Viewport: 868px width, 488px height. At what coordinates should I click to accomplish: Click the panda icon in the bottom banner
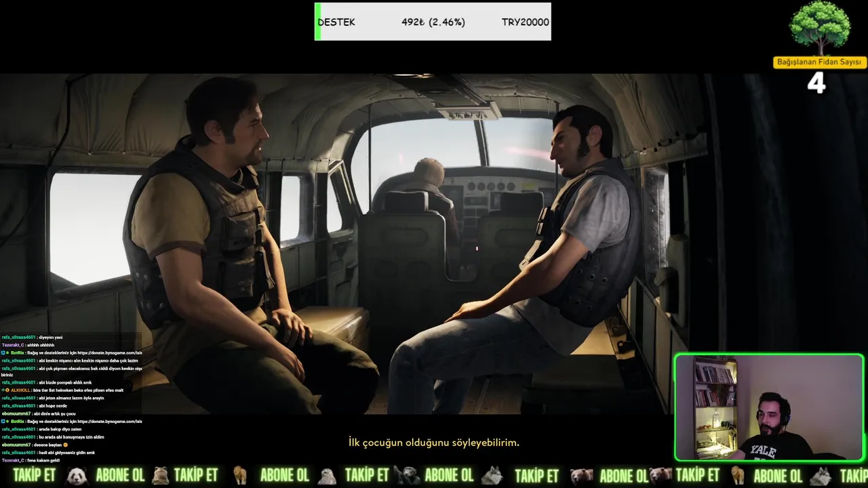point(77,476)
